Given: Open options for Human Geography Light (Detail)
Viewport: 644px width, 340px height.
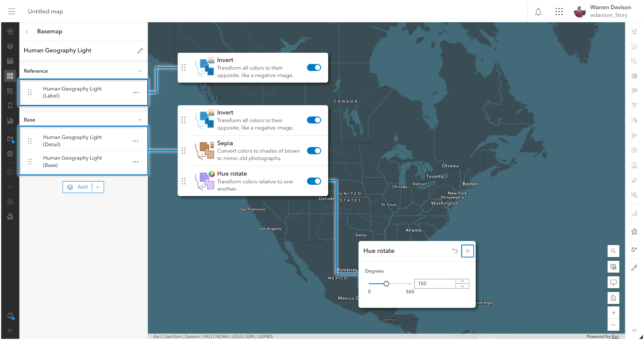Looking at the screenshot, I should tap(136, 141).
